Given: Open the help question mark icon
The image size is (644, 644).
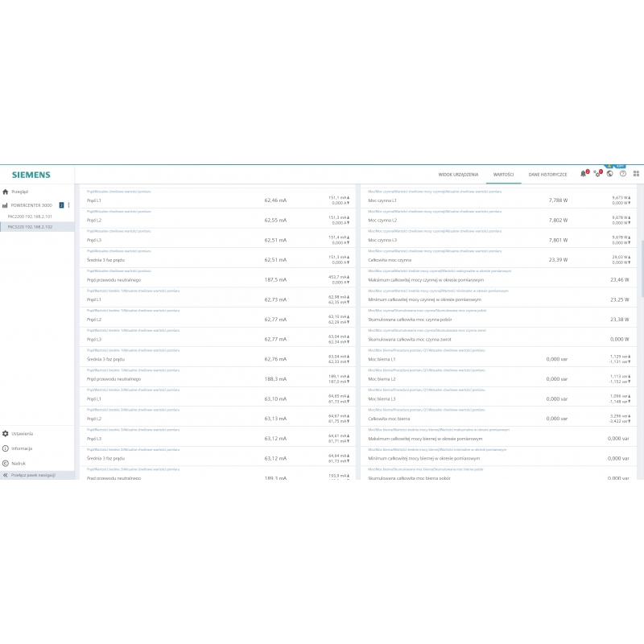Looking at the screenshot, I should point(623,174).
